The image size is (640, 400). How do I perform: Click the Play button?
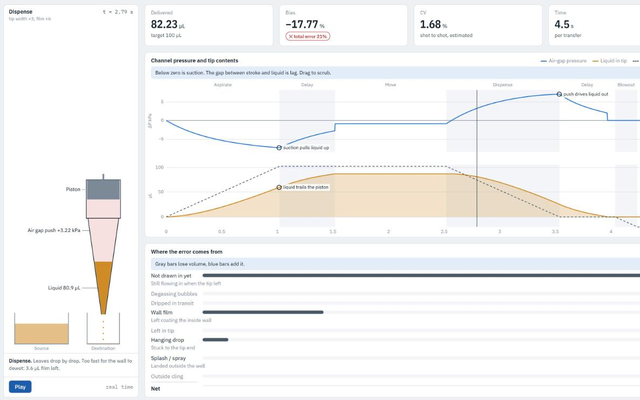point(20,387)
